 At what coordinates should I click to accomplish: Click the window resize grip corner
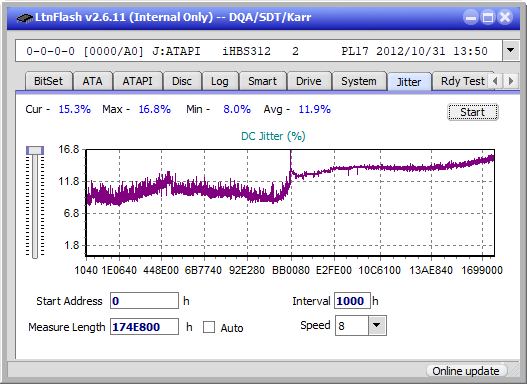pos(513,371)
